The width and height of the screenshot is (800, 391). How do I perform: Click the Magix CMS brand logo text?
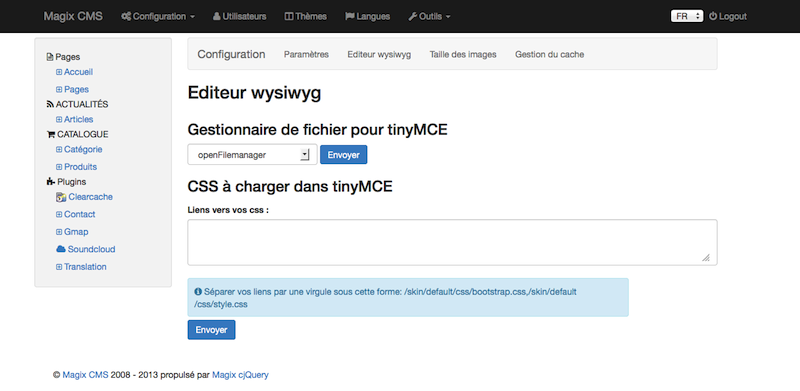tap(73, 16)
